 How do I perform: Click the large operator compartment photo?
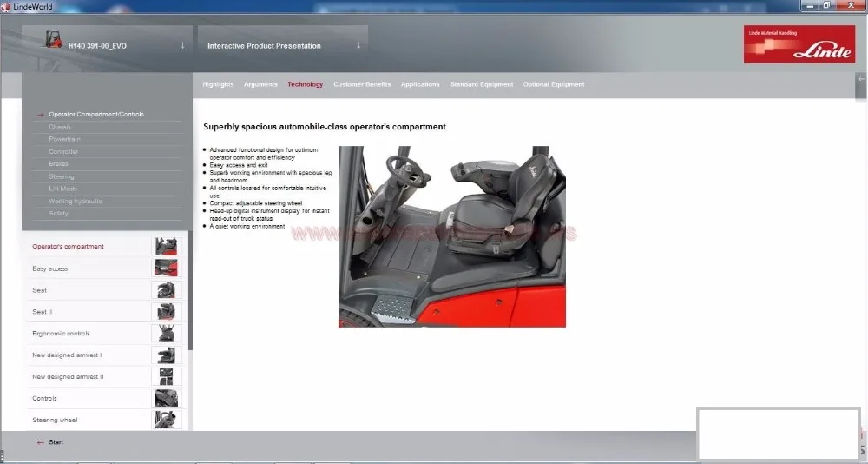pyautogui.click(x=451, y=236)
